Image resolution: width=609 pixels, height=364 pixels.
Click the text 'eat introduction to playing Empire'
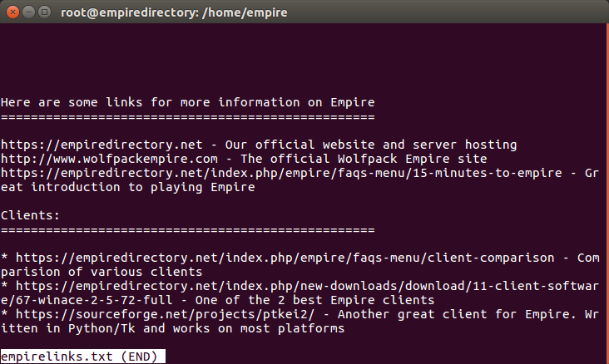point(128,187)
